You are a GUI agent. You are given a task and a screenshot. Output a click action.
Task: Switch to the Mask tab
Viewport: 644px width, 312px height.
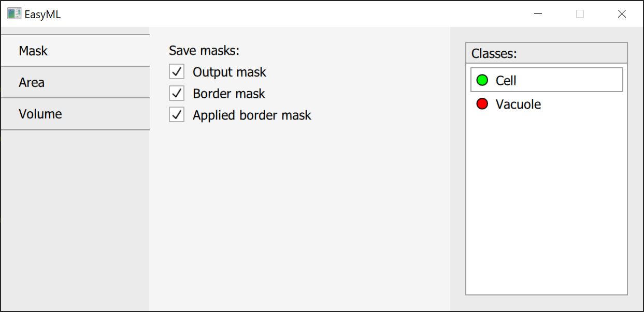pyautogui.click(x=75, y=51)
